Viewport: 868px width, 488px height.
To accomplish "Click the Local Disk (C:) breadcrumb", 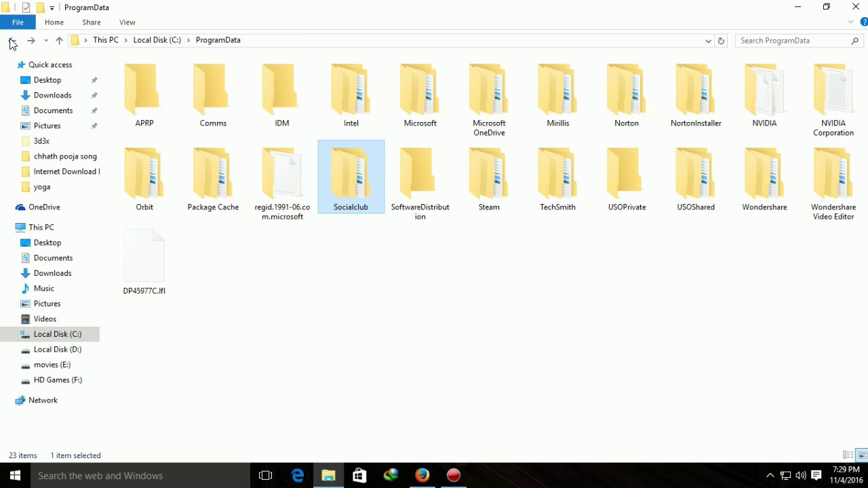I will pyautogui.click(x=157, y=41).
